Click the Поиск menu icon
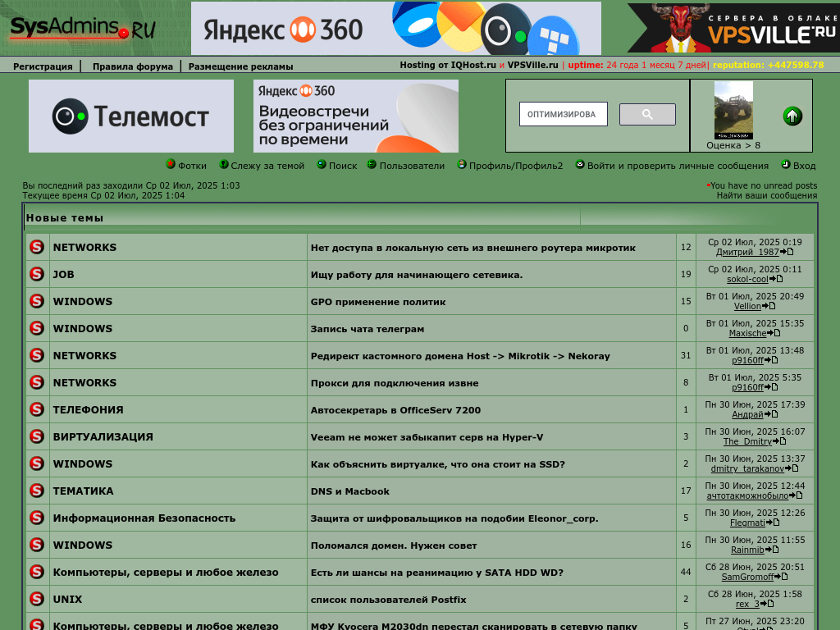 click(x=322, y=164)
